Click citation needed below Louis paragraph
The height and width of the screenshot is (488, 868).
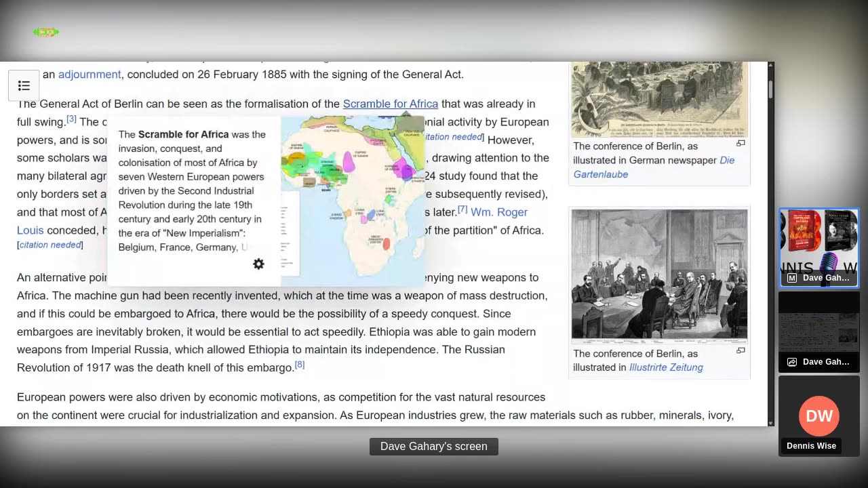(x=50, y=245)
